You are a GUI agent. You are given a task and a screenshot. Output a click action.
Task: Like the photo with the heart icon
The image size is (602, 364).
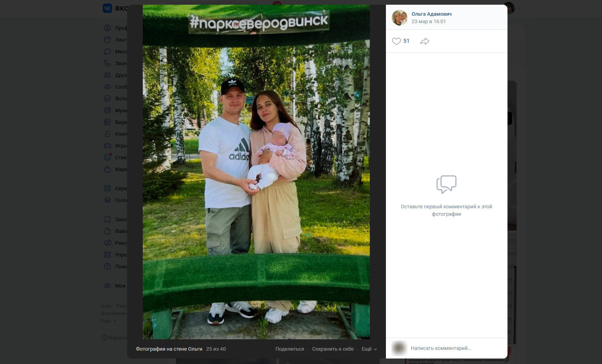click(396, 41)
